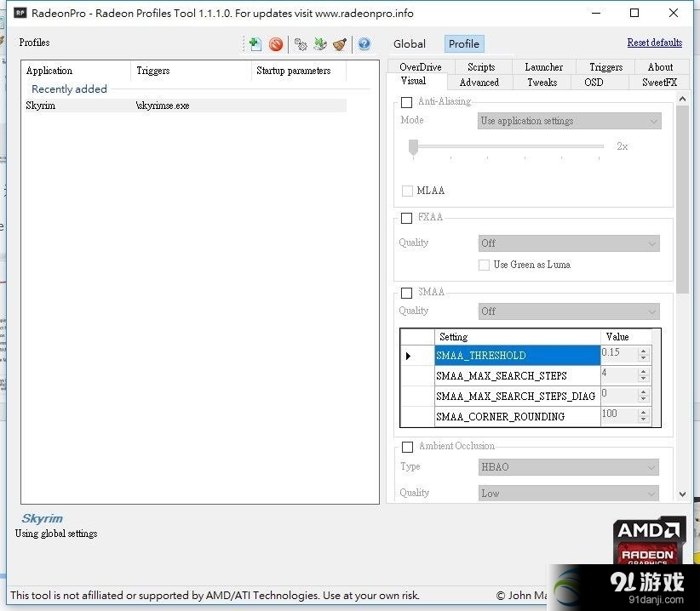Open the SweetFX tab
This screenshot has width=700, height=611.
pos(659,83)
